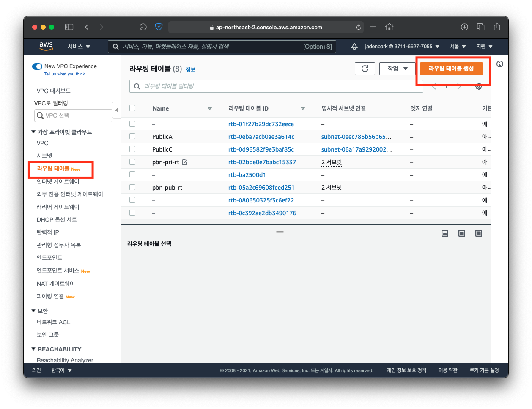532x409 pixels.
Task: Open the jadenpark account dropdown
Action: (402, 47)
